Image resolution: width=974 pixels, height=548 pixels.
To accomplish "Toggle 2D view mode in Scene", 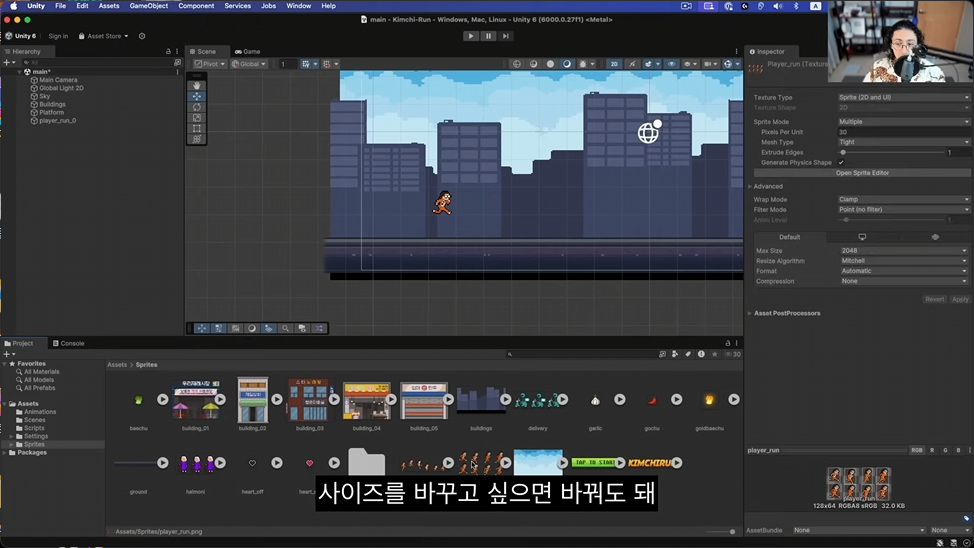I will 614,64.
